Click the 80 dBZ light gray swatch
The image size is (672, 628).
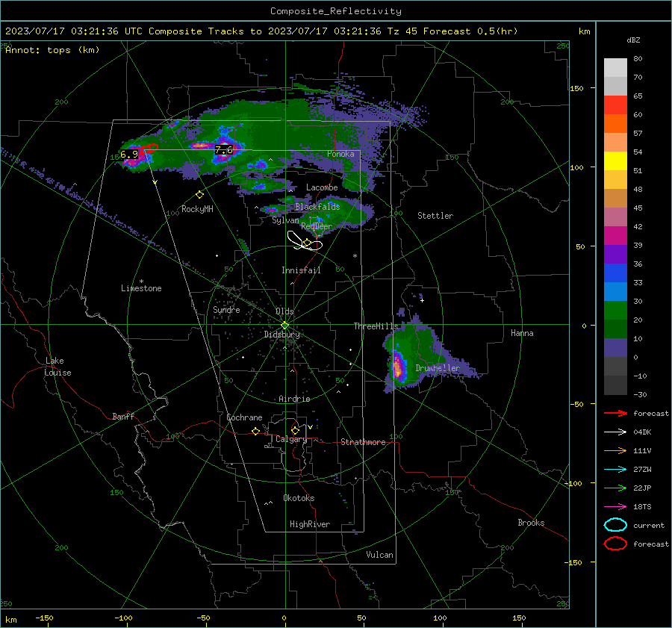pos(615,67)
